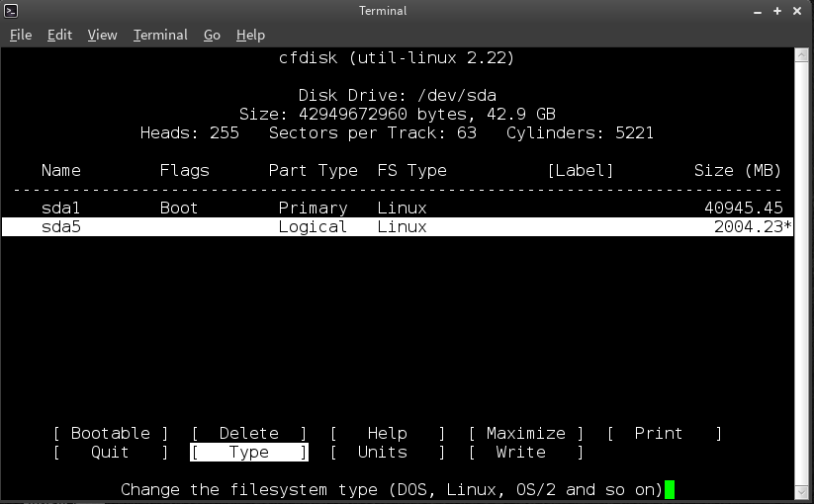
Task: Click the Disk Drive: /dev/sda line
Action: click(398, 96)
